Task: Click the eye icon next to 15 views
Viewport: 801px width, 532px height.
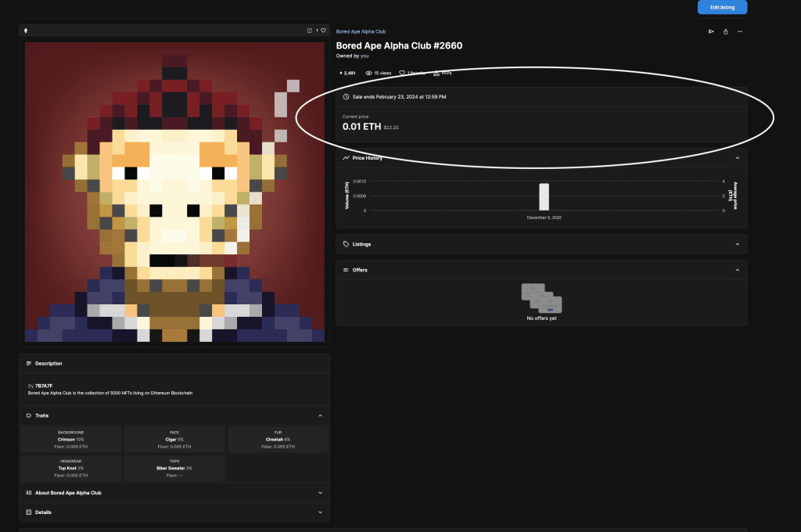Action: point(369,73)
